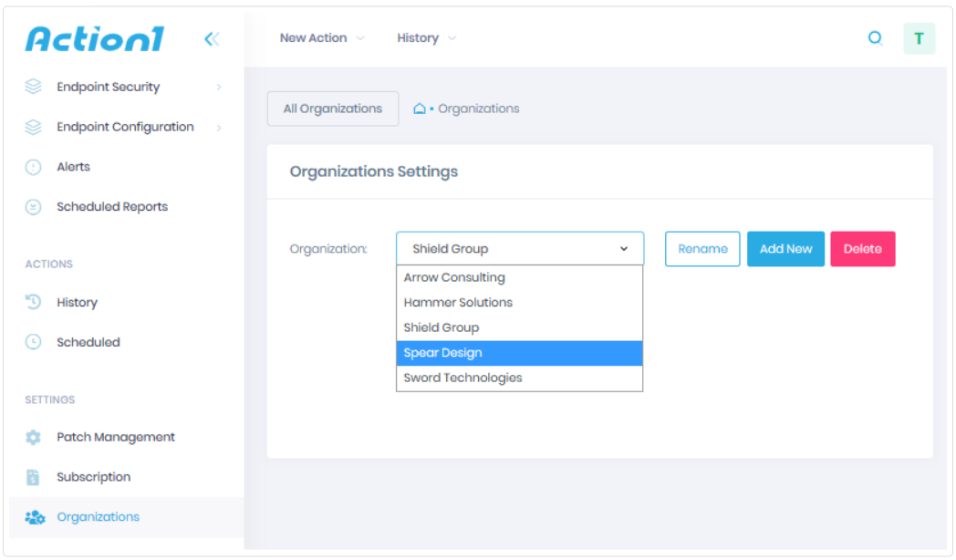Click the ACTIONS section header
The width and height of the screenshot is (956, 560).
click(x=48, y=264)
